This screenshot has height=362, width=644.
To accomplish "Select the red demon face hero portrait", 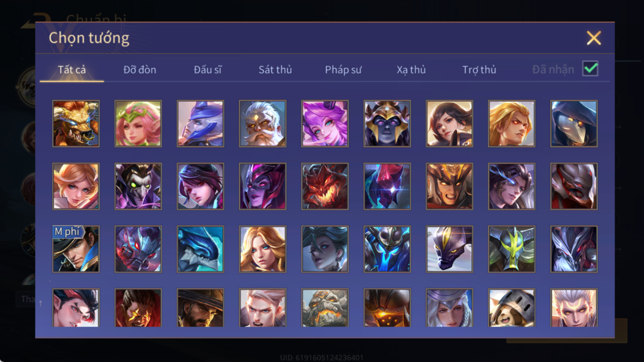I will pos(325,186).
